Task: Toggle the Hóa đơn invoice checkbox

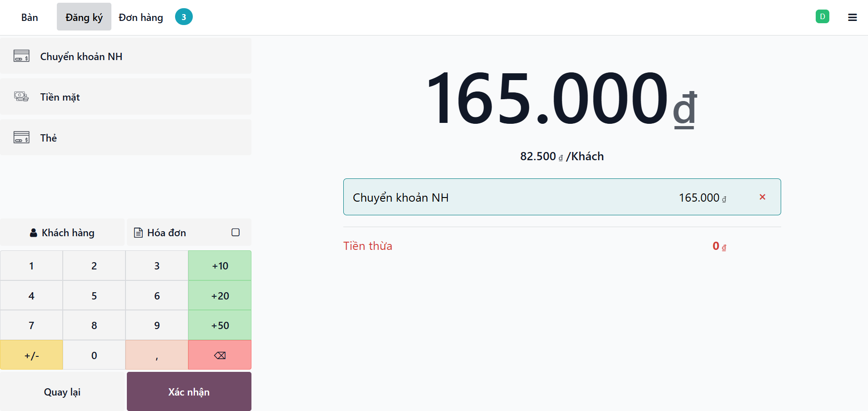Action: (235, 233)
